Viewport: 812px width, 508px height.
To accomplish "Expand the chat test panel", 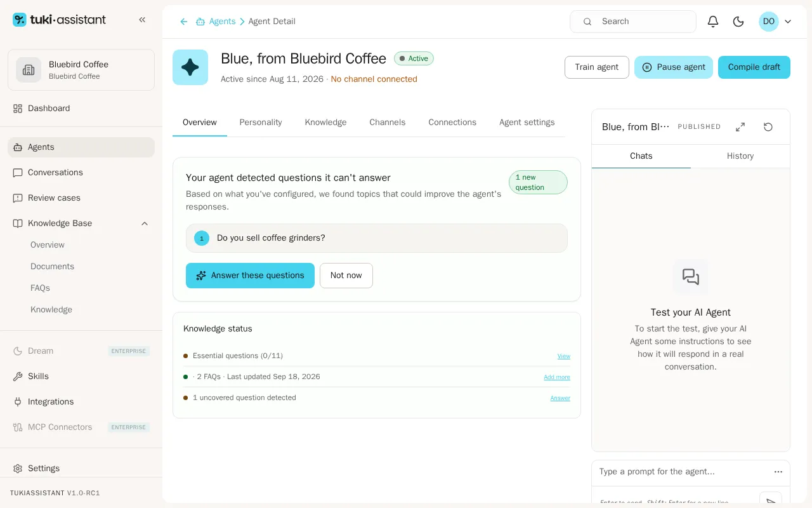I will point(740,127).
